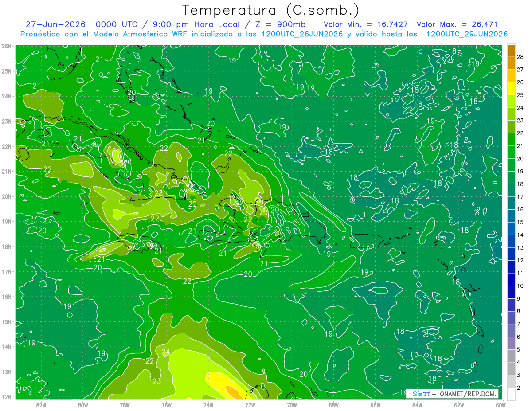Click the teal band between 16 and 17

click(x=511, y=203)
